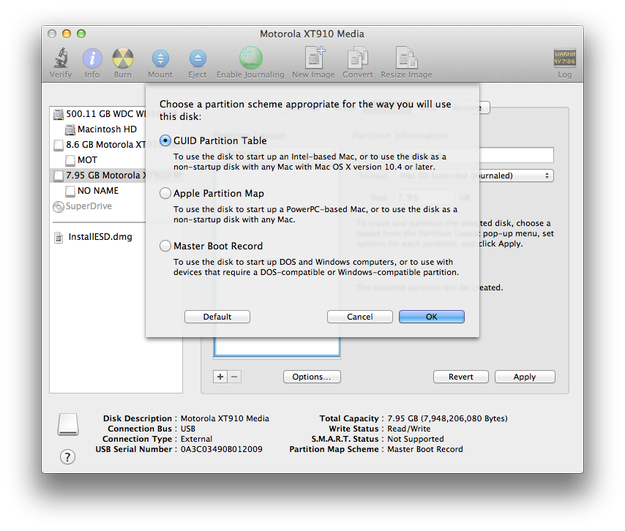Select Macintosh HD in sidebar
Screen dimensions: 625x531
(107, 130)
